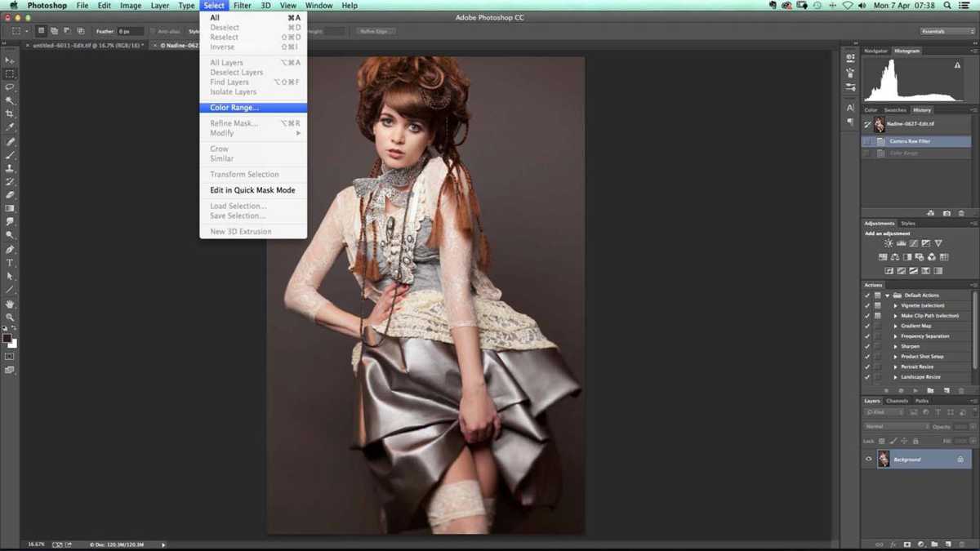Add a Hue/Saturation adjustment
Image resolution: width=980 pixels, height=551 pixels.
883,257
